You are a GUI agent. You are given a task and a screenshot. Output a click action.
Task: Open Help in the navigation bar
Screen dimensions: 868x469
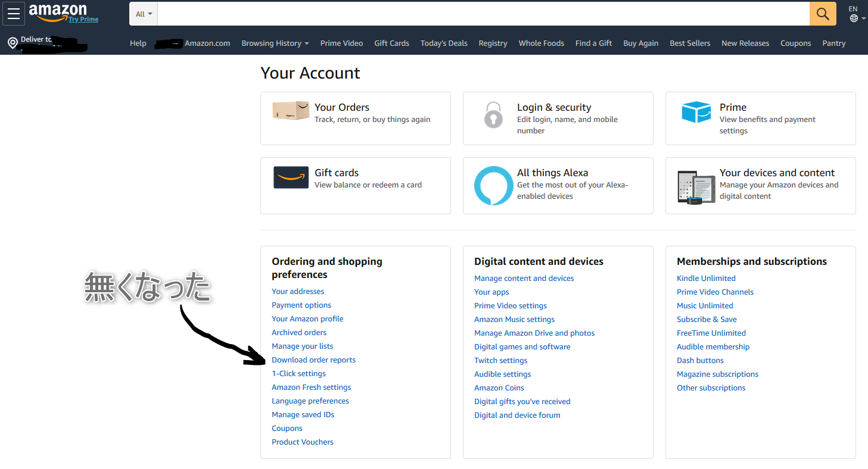tap(138, 43)
